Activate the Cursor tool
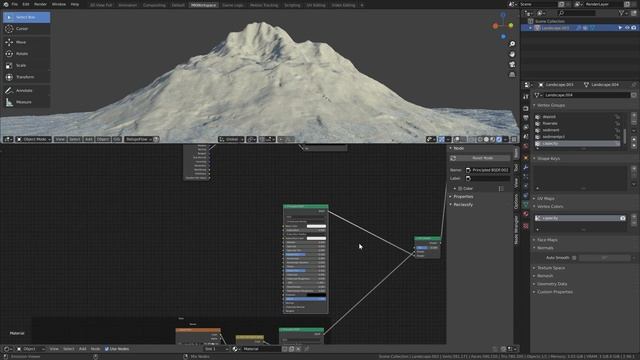Screen dimensions: 640x360 coord(27,29)
